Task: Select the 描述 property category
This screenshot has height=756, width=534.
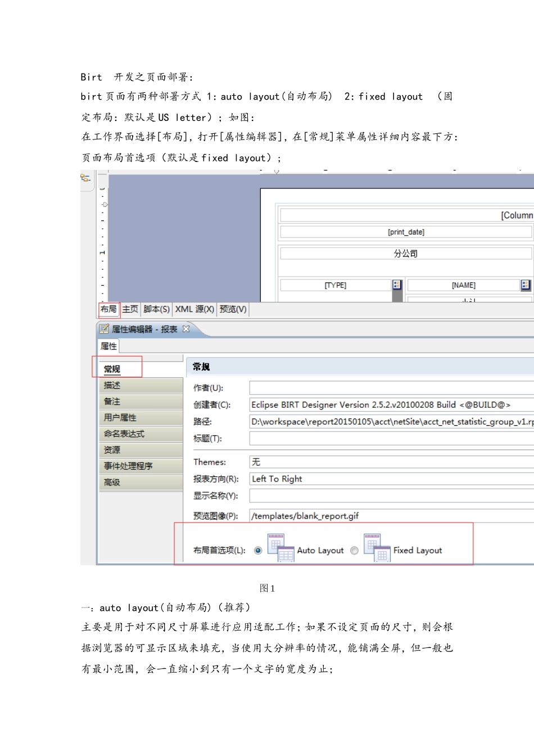Action: pyautogui.click(x=141, y=385)
